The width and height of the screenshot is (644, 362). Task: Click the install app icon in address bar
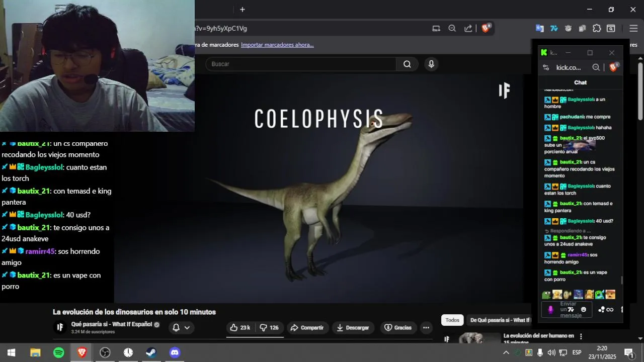tap(436, 29)
